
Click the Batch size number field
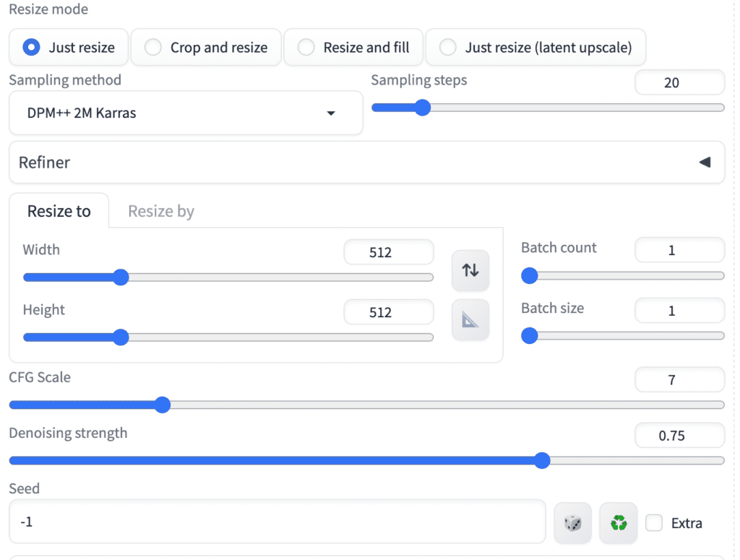(x=679, y=311)
